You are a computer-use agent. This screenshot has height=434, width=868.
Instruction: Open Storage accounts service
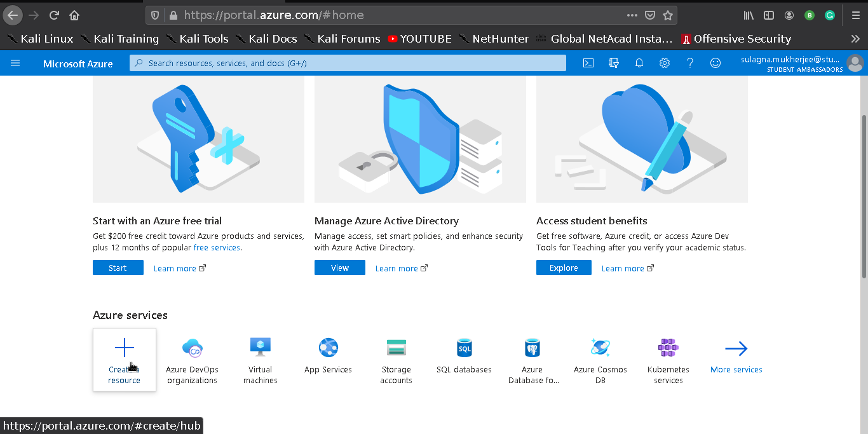click(x=397, y=361)
